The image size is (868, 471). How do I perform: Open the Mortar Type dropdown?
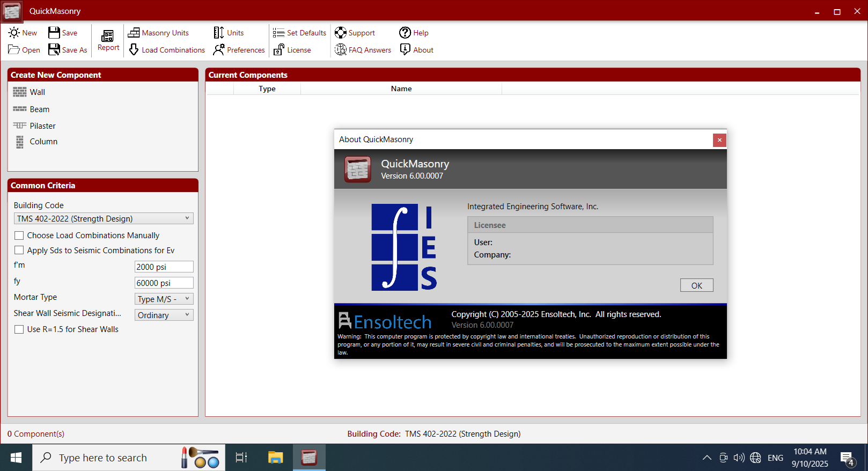[x=164, y=299]
